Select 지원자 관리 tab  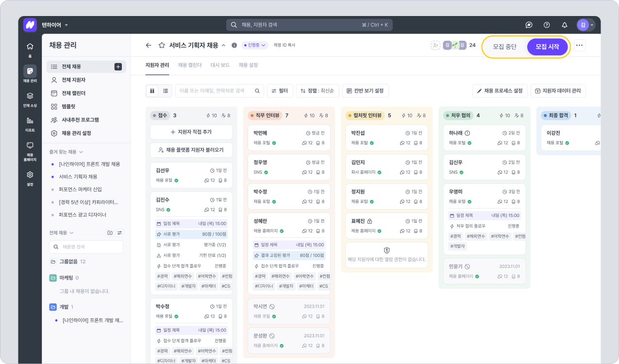pyautogui.click(x=157, y=65)
